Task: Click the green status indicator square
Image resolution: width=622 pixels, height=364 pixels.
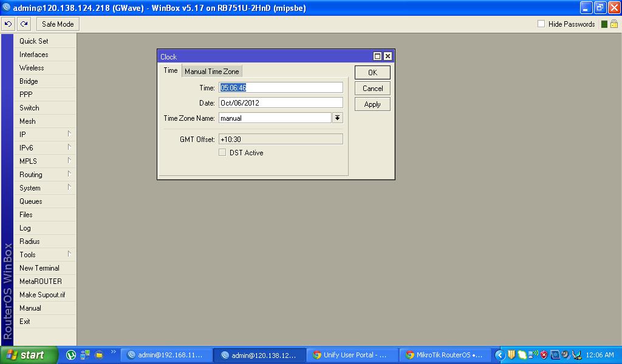Action: [x=604, y=24]
